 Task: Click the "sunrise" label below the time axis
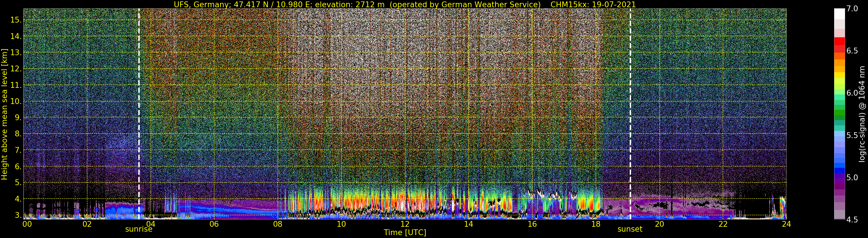pyautogui.click(x=139, y=229)
